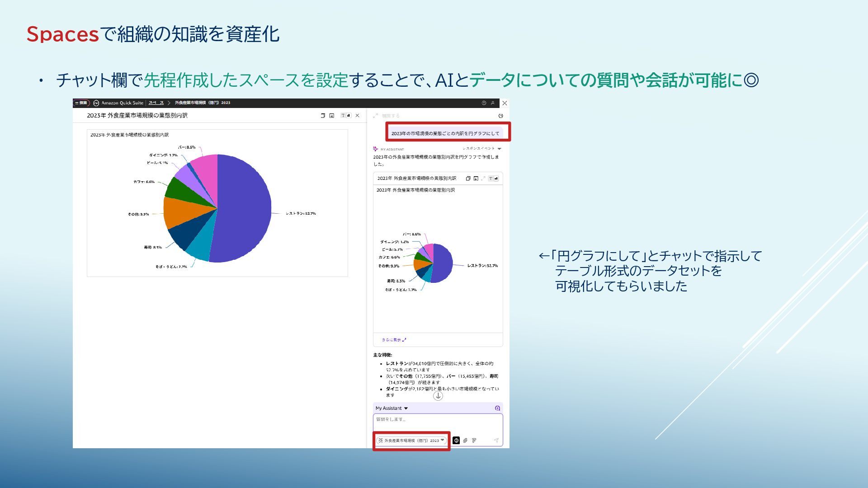Click the さらに表示 link

(393, 340)
